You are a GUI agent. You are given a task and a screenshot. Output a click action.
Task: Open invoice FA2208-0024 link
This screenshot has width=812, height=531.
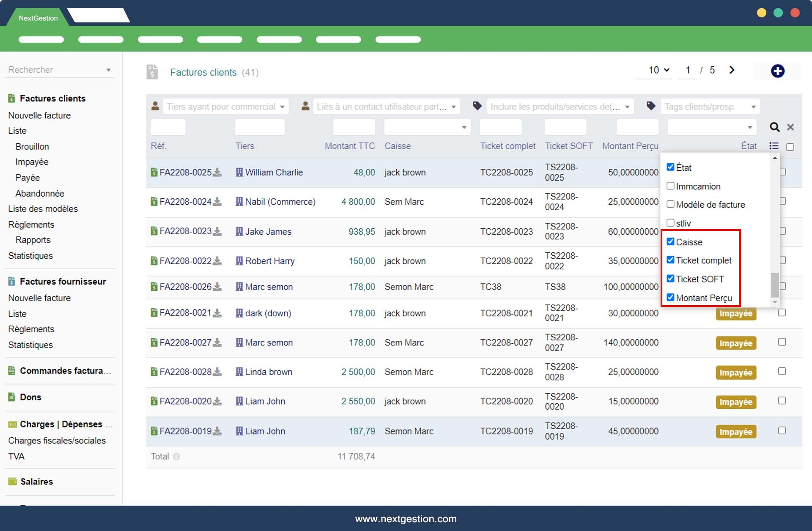tap(185, 202)
